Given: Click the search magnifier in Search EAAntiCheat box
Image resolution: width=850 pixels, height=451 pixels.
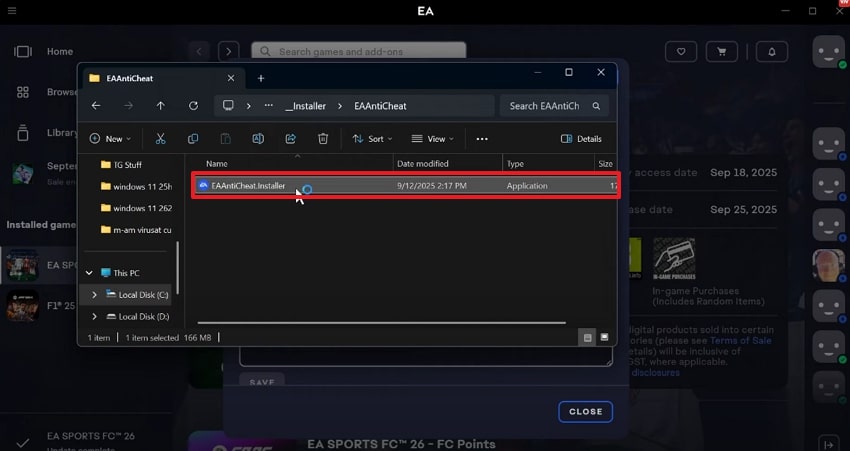Looking at the screenshot, I should [596, 106].
